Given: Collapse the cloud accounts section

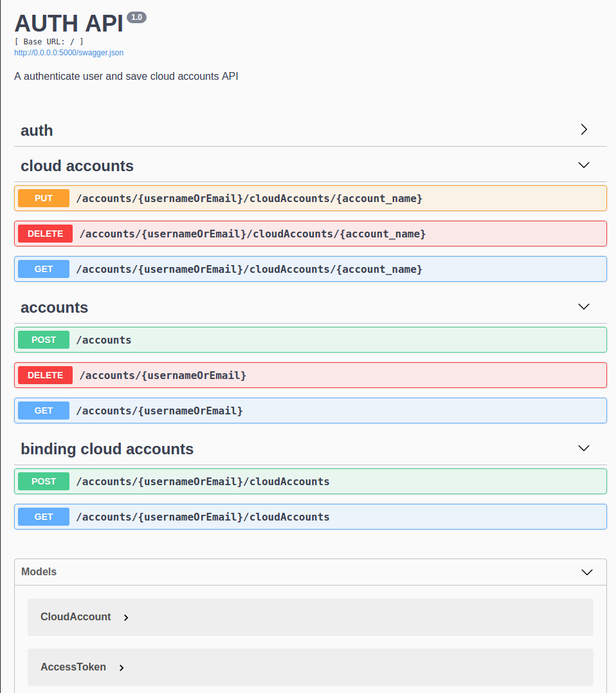Looking at the screenshot, I should click(583, 165).
